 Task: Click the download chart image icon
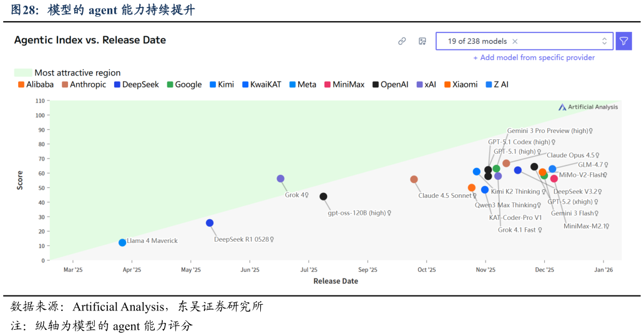pyautogui.click(x=422, y=41)
